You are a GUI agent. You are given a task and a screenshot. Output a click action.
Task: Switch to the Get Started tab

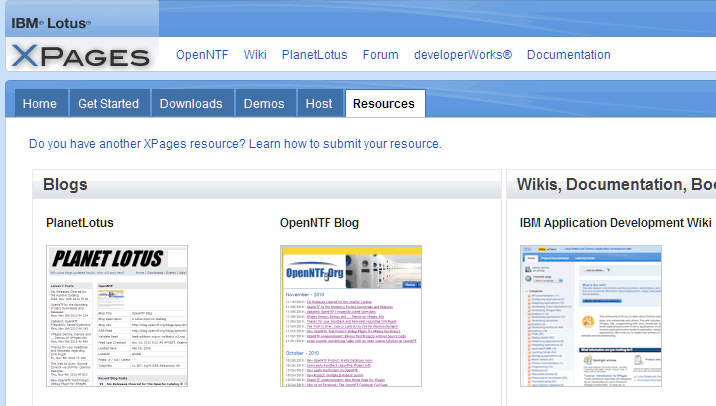(109, 104)
